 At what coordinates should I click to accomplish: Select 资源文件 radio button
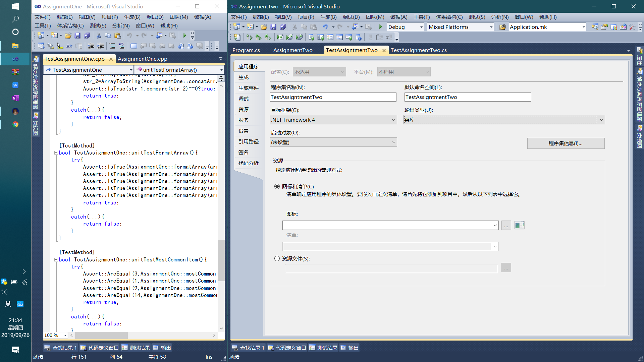coord(277,258)
